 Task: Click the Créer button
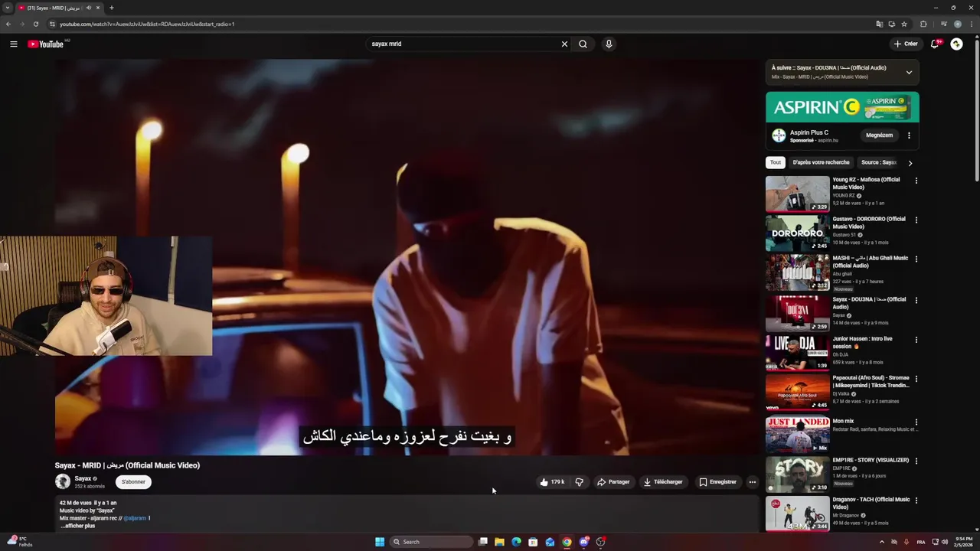pos(906,44)
